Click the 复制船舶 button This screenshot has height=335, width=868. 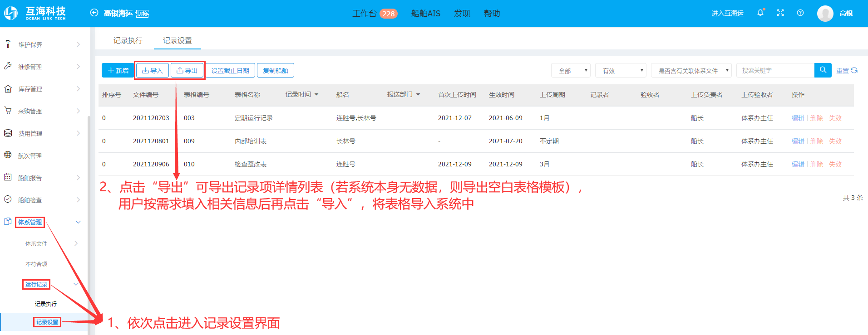point(276,70)
